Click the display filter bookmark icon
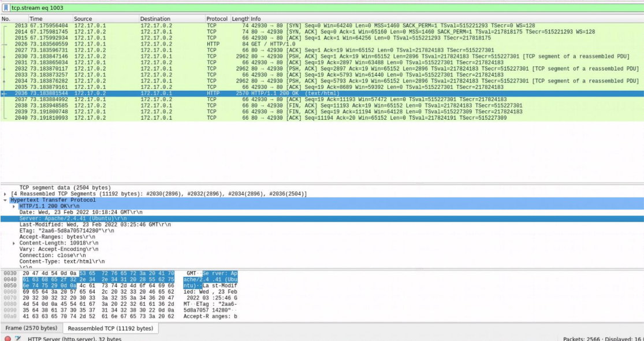Screen dimensions: 644x341 click(6, 8)
